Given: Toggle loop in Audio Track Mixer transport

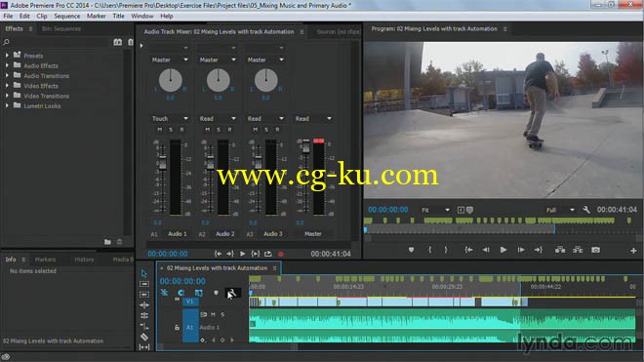Looking at the screenshot, I should coord(268,254).
